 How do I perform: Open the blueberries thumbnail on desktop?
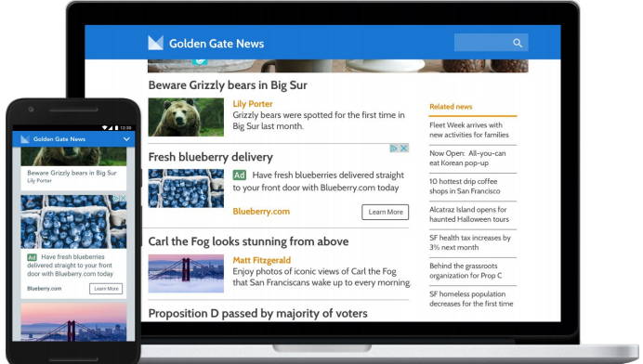pyautogui.click(x=186, y=188)
